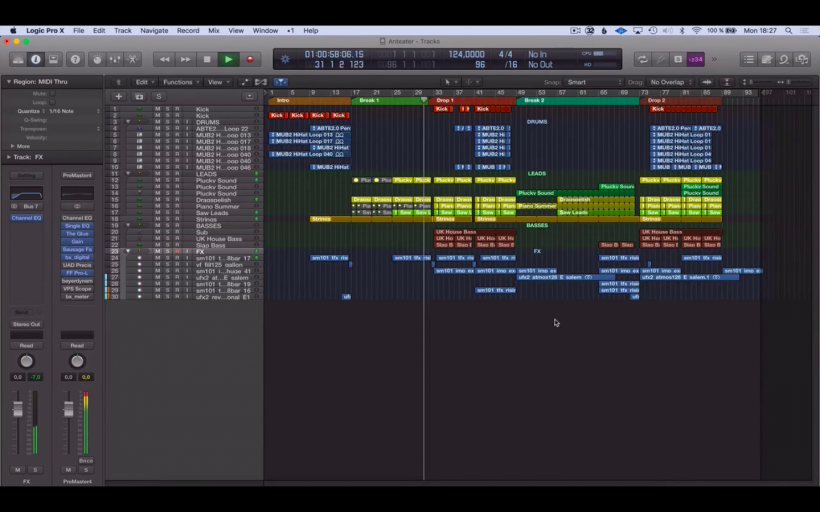Click the Forward transport button
The image size is (820, 512).
185,60
